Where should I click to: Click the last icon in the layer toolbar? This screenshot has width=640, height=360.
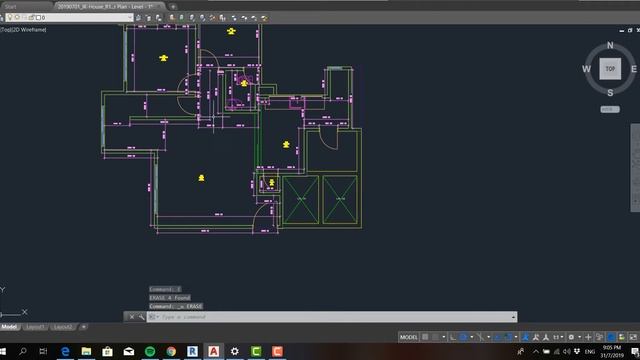coord(264,18)
